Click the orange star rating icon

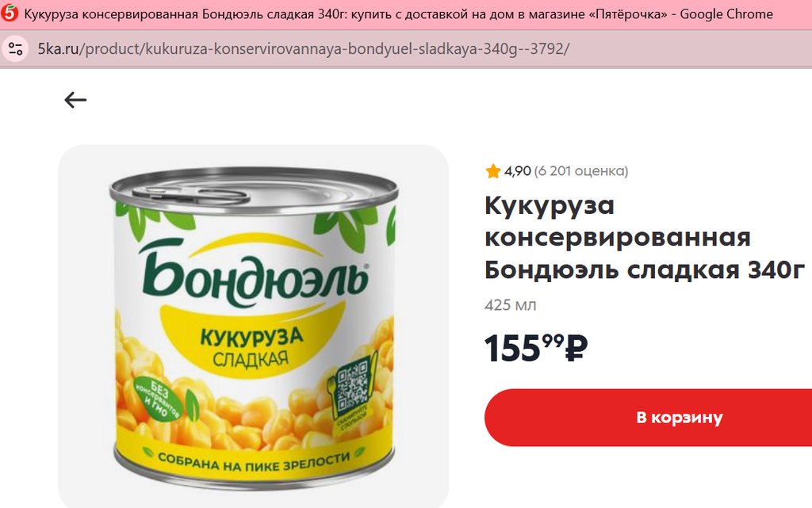tap(493, 170)
